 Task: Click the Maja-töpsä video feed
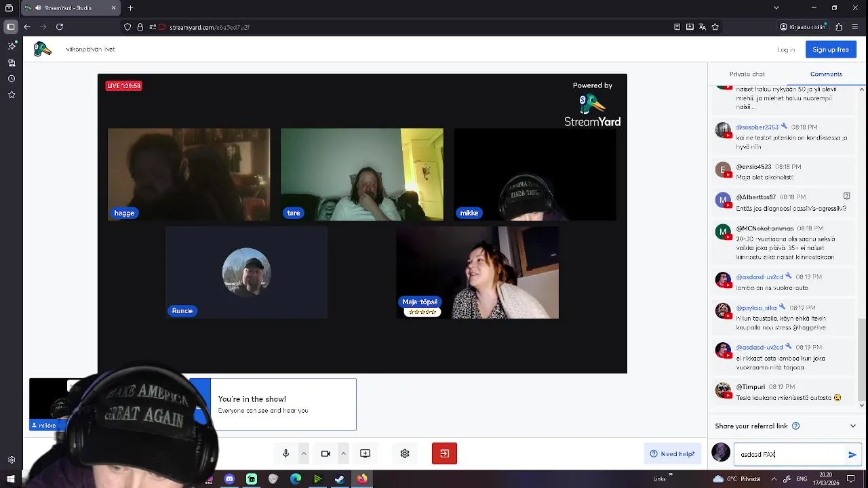pos(477,272)
